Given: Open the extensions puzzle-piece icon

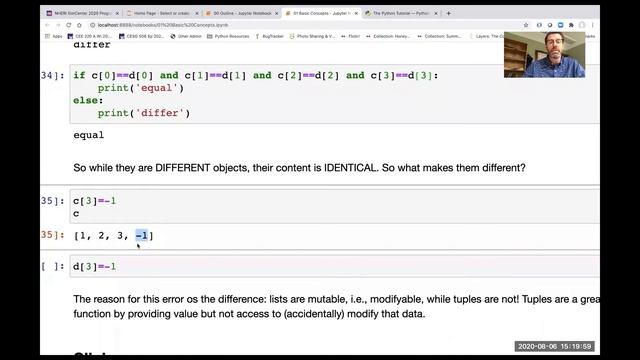Looking at the screenshot, I should click(x=571, y=25).
